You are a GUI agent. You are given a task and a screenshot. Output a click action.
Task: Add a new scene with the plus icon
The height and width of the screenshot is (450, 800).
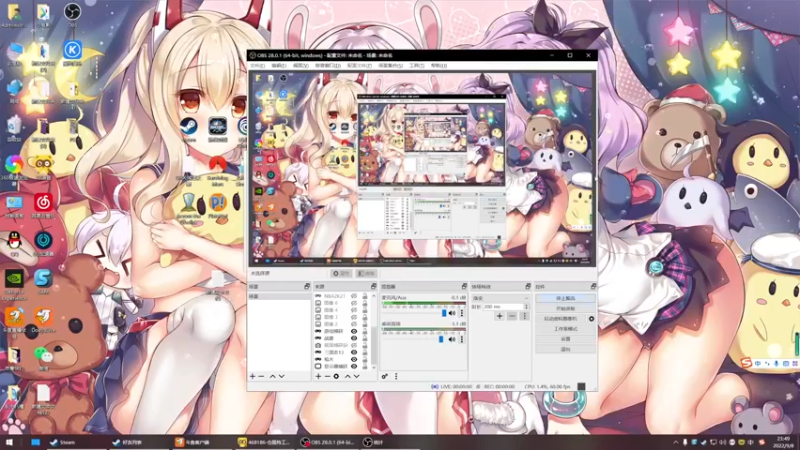[x=253, y=376]
